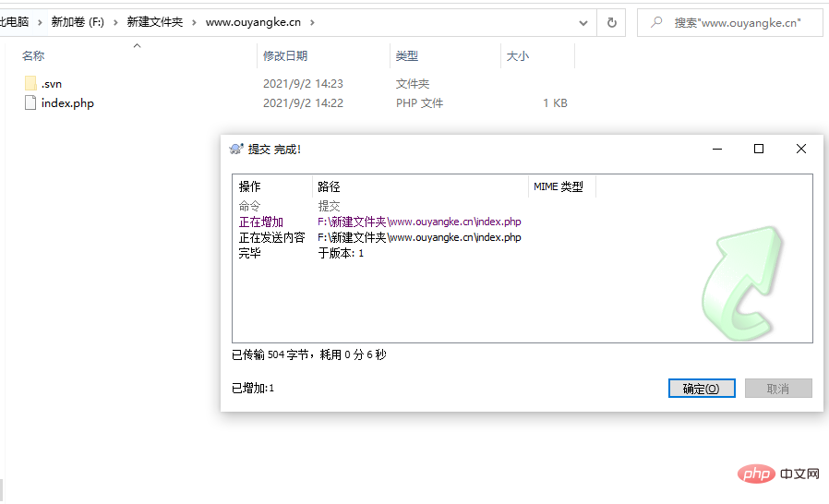Select the 正在发送内容 log row

click(x=379, y=237)
